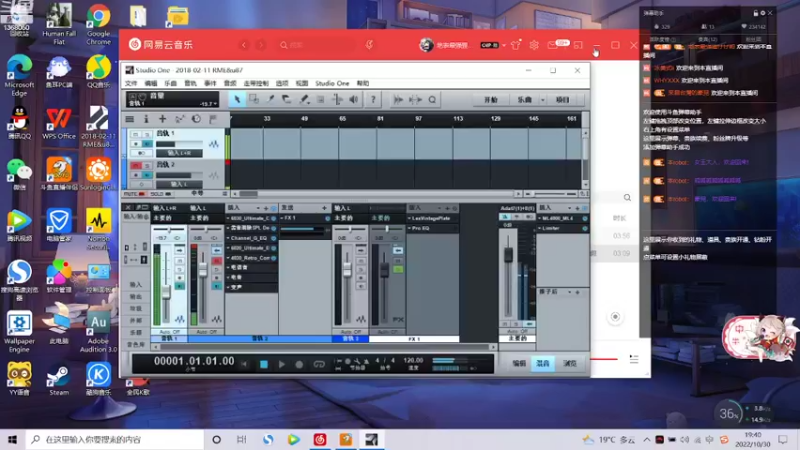800x450 pixels.
Task: Click the 编辑 button beside 混音
Action: (x=519, y=363)
